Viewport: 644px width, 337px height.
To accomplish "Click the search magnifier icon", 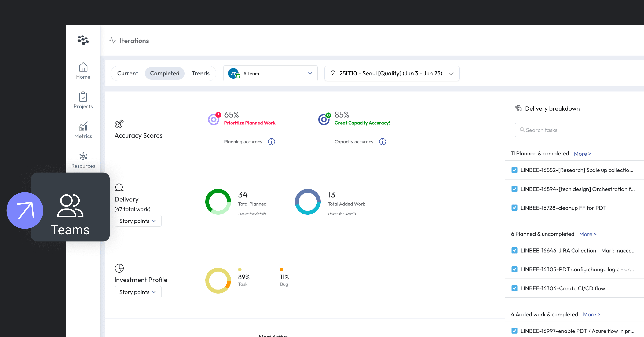I will tap(522, 130).
